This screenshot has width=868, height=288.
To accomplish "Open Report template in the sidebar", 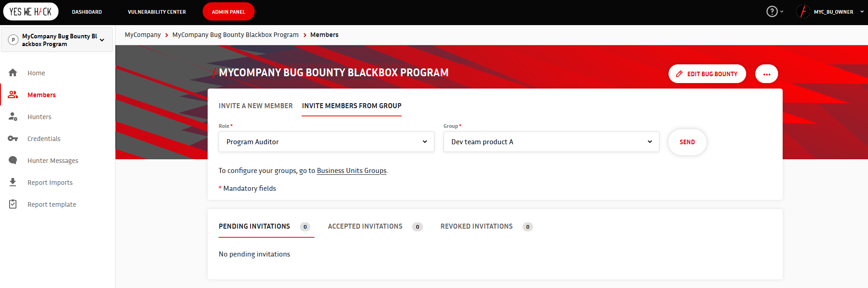I will coord(52,204).
